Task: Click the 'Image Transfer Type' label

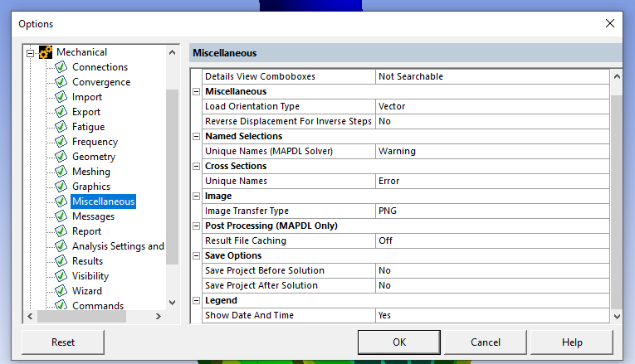Action: (247, 211)
